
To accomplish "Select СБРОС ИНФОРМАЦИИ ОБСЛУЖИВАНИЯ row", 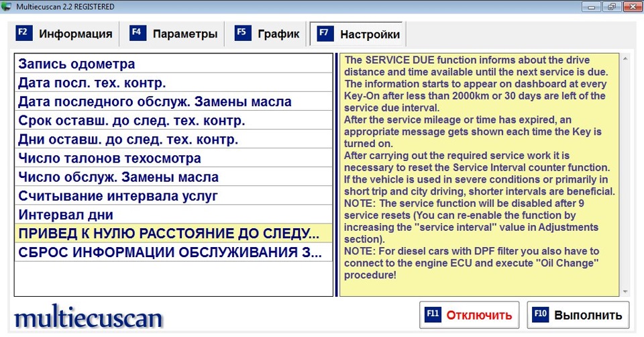I will (173, 252).
